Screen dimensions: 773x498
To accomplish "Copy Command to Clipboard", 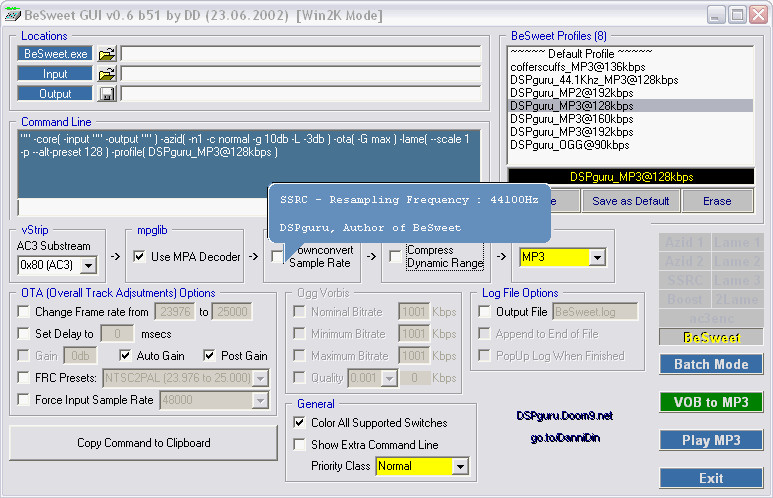I will click(143, 443).
